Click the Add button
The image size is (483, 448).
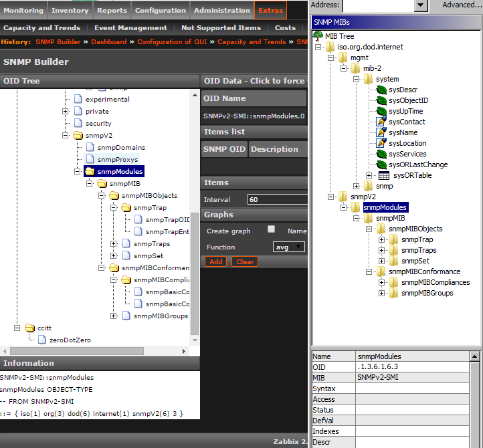(x=215, y=261)
